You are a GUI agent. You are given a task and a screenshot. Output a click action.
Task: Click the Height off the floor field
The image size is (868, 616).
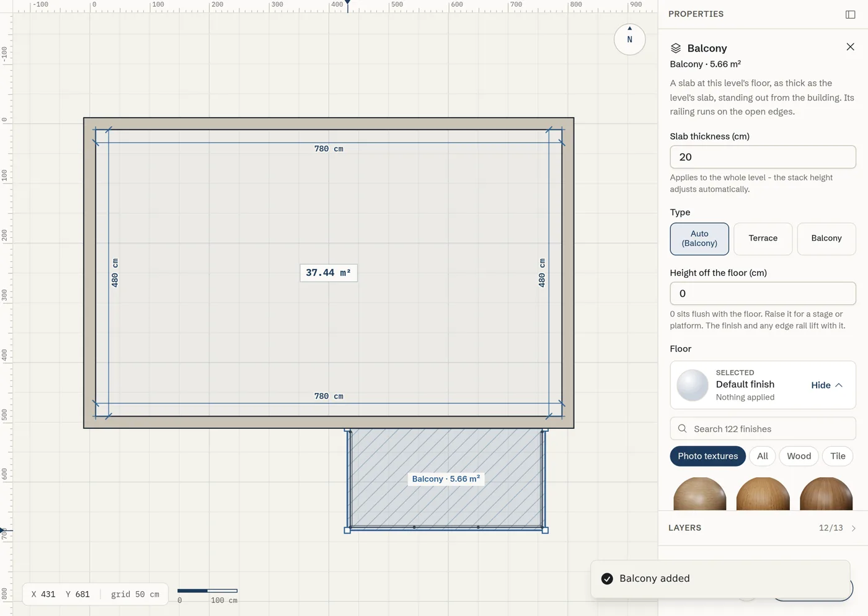[763, 293]
